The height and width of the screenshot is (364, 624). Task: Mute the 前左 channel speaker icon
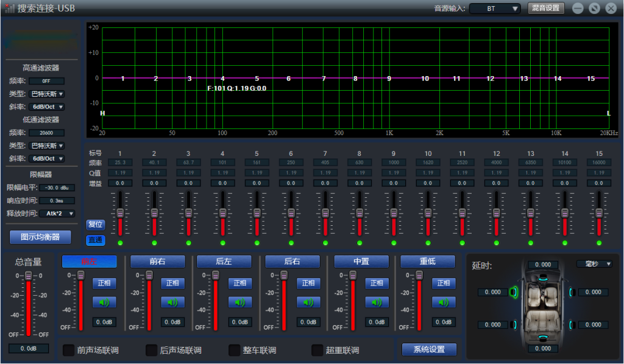tap(104, 302)
